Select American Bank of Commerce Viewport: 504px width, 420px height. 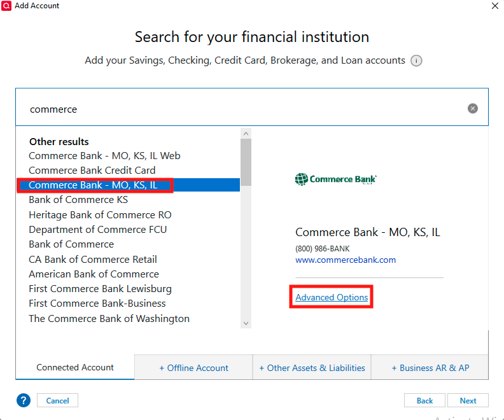coord(94,274)
